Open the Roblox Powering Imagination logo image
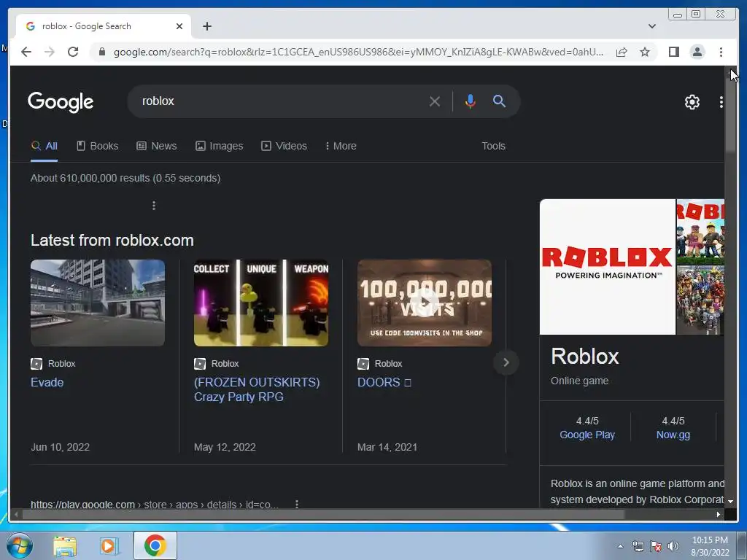 (608, 267)
